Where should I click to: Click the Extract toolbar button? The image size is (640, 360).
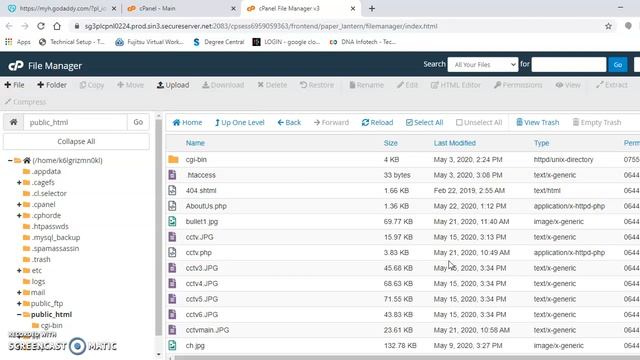pyautogui.click(x=611, y=85)
